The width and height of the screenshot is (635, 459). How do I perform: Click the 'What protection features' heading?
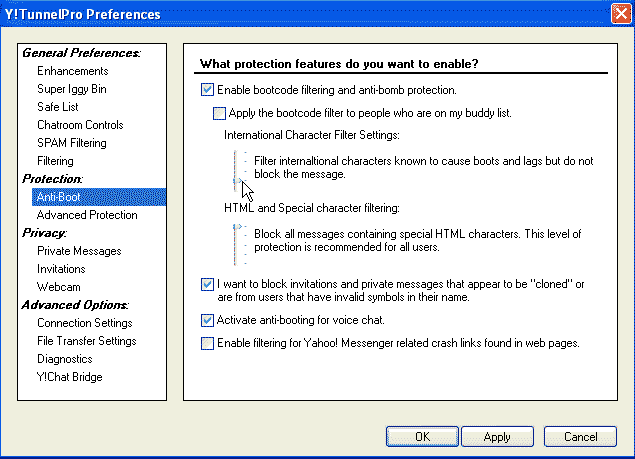point(339,64)
